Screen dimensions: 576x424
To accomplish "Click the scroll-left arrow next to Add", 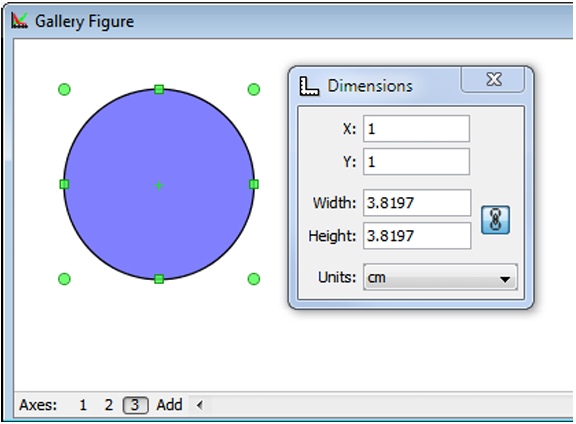I will click(x=199, y=405).
